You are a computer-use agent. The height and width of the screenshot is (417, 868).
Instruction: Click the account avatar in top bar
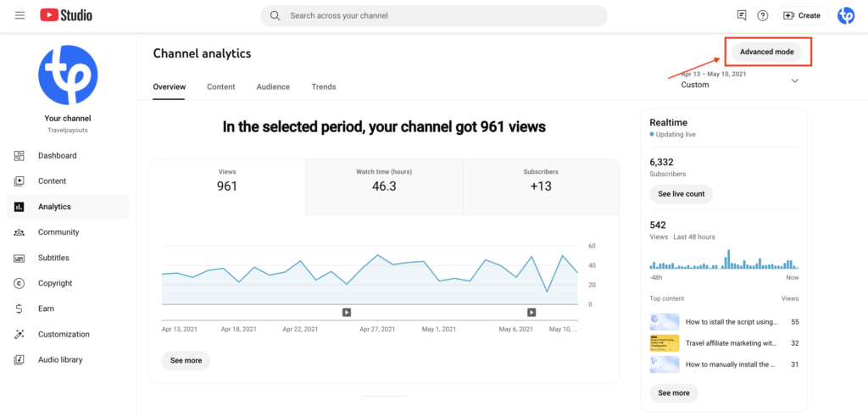point(845,15)
